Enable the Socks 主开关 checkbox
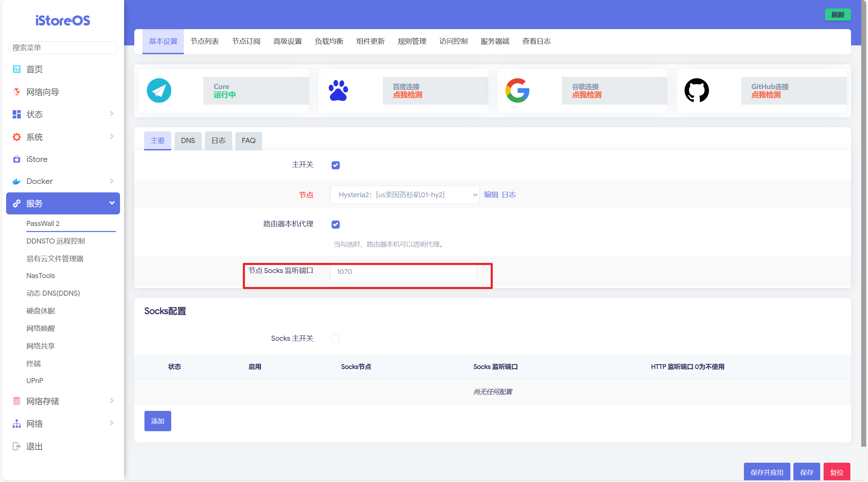The height and width of the screenshot is (482, 868). point(335,339)
